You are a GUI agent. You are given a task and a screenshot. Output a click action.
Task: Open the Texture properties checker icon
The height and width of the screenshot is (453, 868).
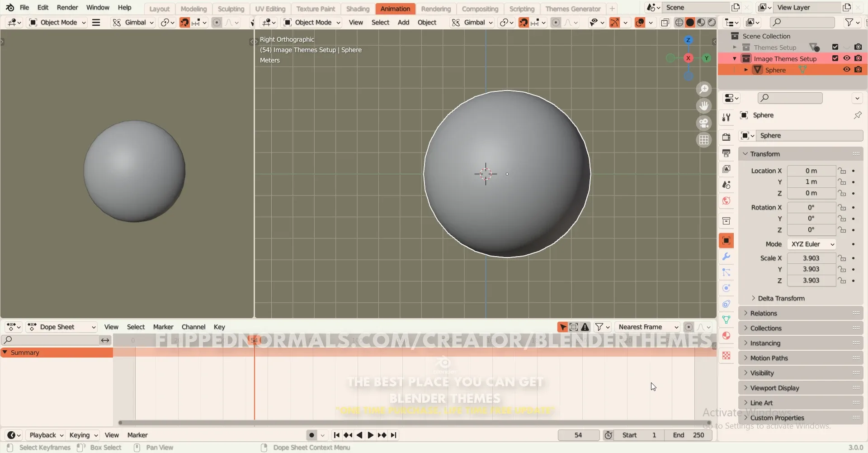point(727,356)
